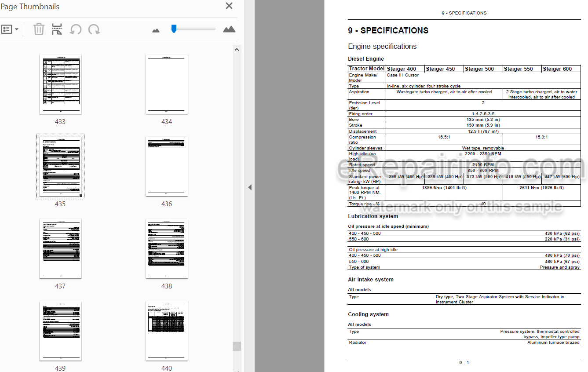This screenshot has width=588, height=372.
Task: Rotate pages clockwise icon
Action: coord(94,29)
